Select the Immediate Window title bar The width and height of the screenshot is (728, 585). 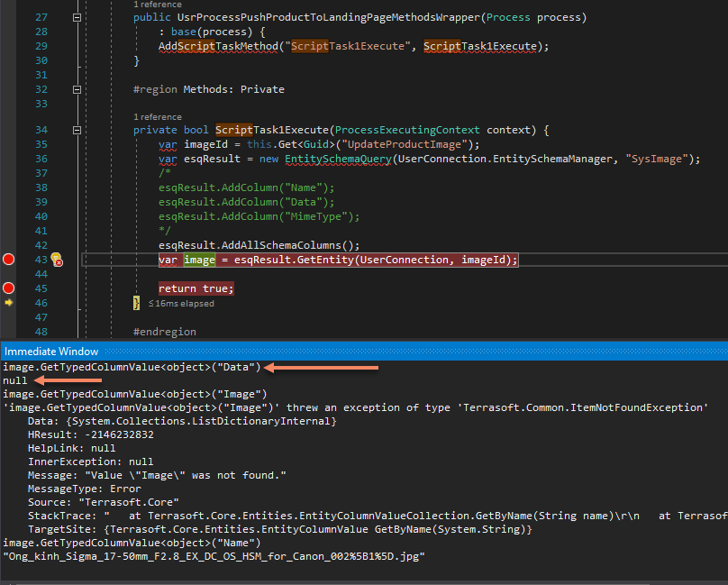(x=364, y=352)
